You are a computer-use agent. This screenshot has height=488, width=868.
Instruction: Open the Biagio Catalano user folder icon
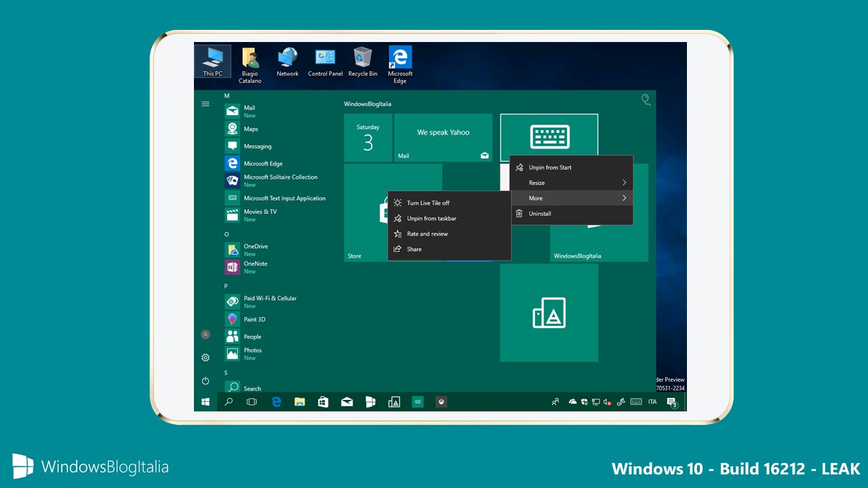pos(250,66)
